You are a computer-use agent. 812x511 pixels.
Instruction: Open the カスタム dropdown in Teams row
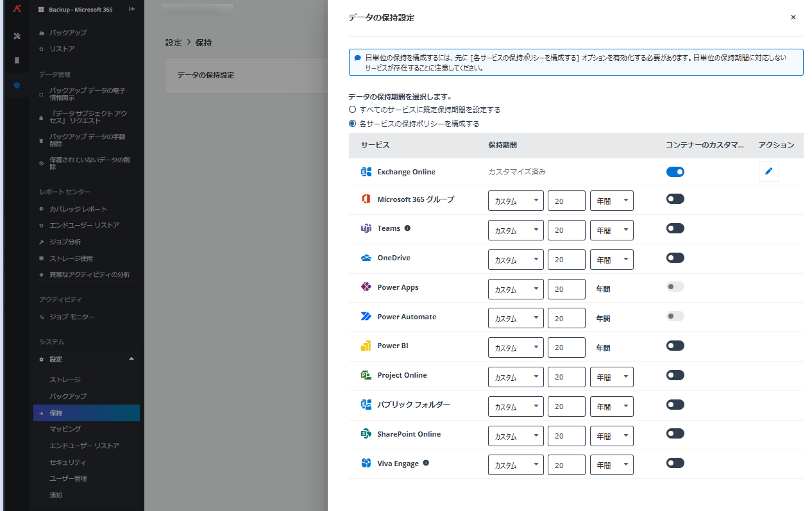tap(516, 230)
